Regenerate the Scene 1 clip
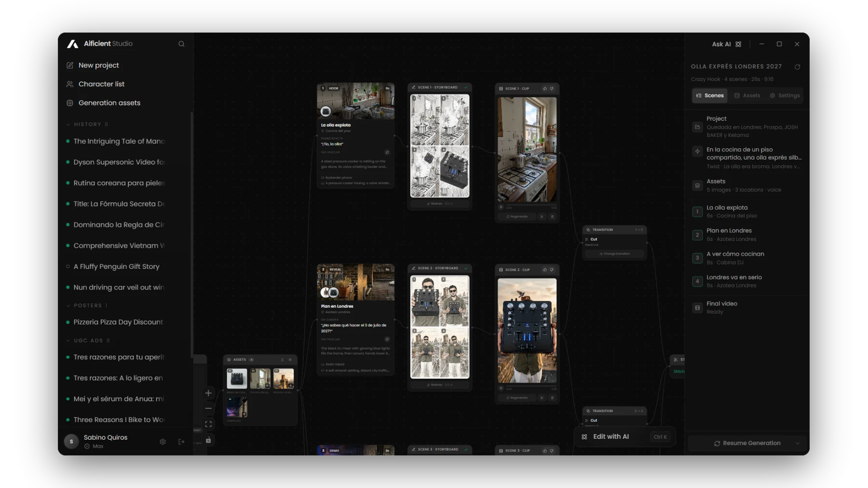Viewport: 868px width, 488px height. [517, 216]
